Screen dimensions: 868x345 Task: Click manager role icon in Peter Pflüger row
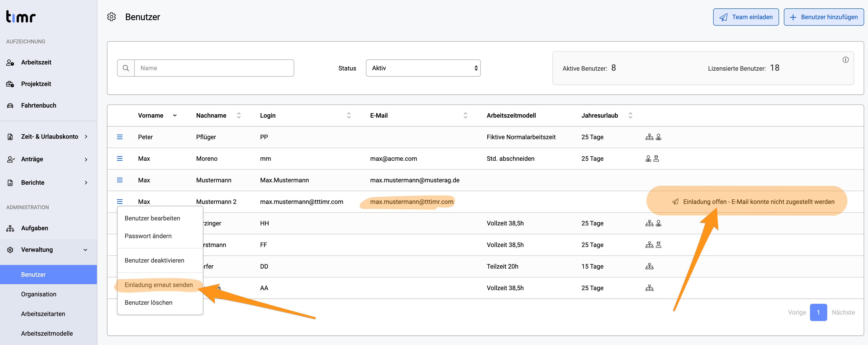click(x=658, y=137)
